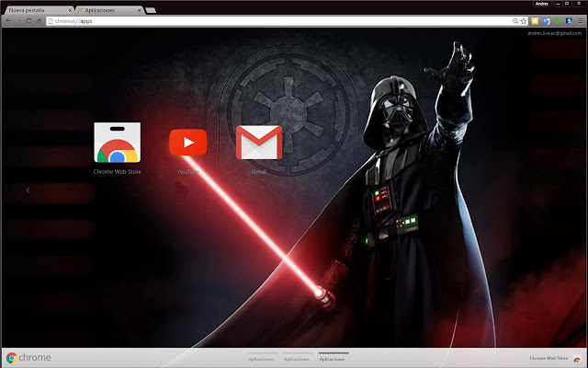Open the Chrome Web Store app icon
Viewport: 588px width, 368px height.
tap(118, 143)
